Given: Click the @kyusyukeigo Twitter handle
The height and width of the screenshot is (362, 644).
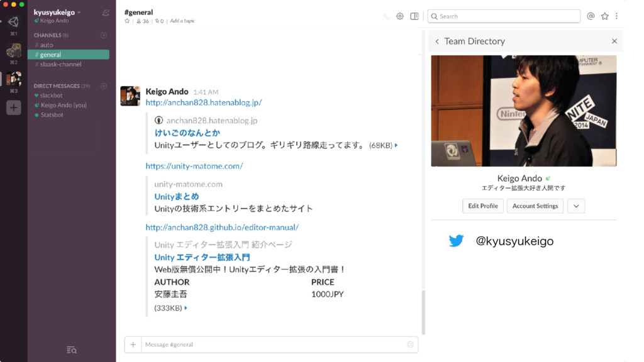Looking at the screenshot, I should (514, 241).
